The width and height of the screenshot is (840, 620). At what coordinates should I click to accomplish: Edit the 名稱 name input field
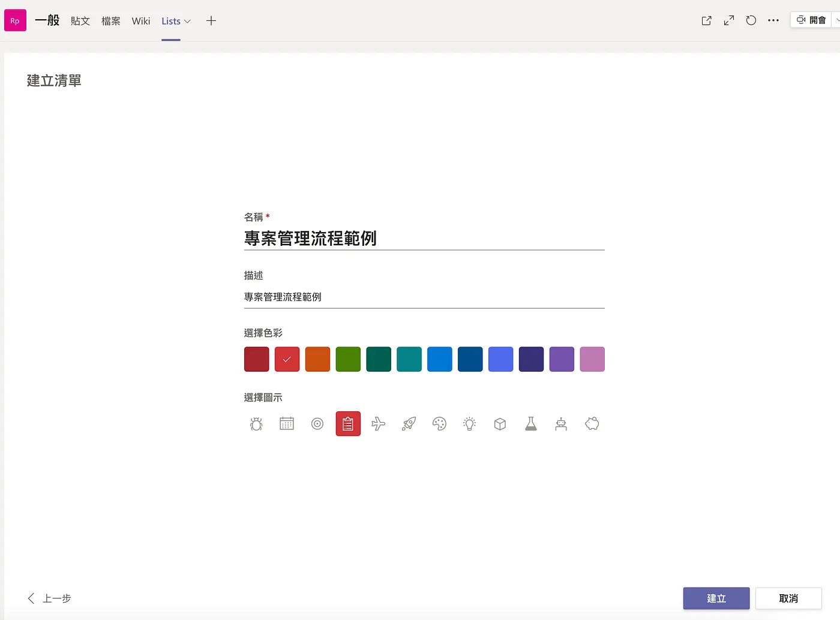[x=424, y=239]
